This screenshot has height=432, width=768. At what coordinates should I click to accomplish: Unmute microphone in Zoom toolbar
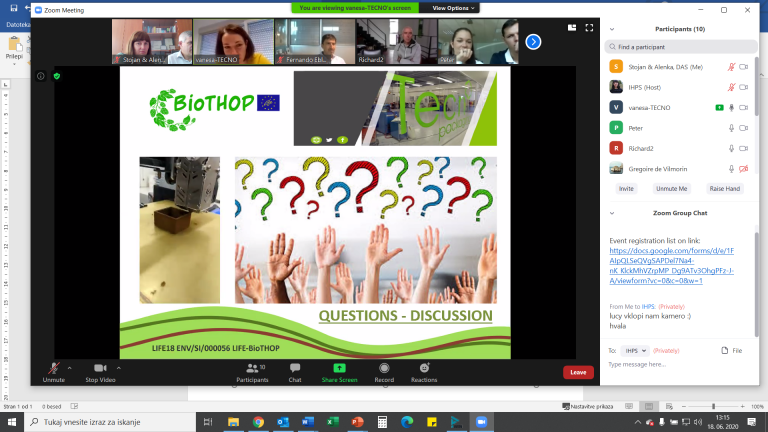[53, 372]
